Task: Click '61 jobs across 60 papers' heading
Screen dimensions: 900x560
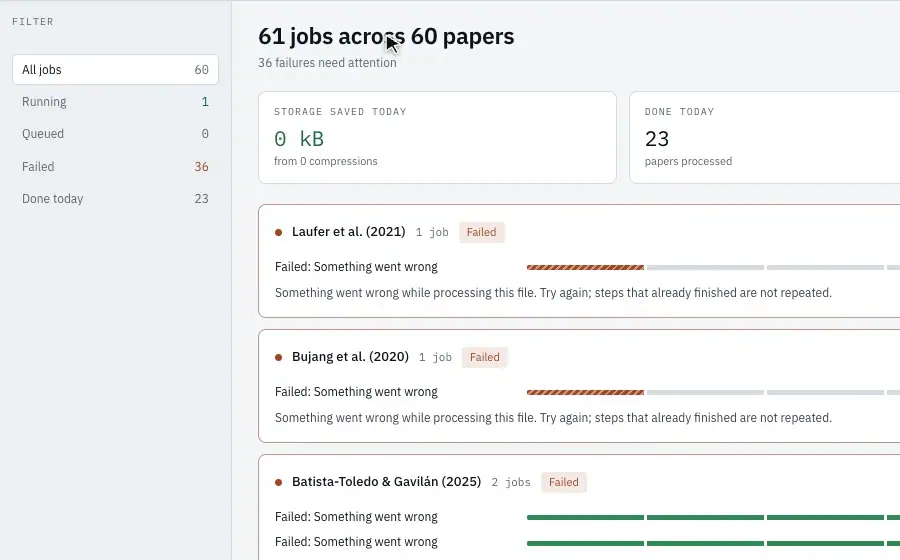Action: (x=386, y=36)
